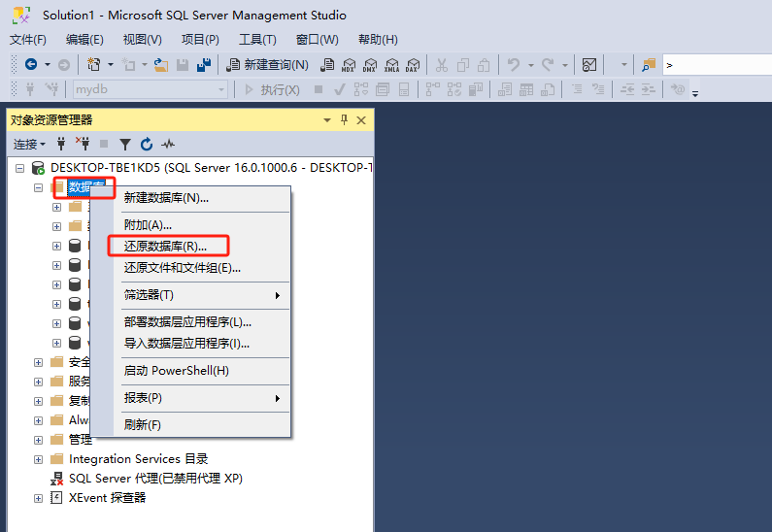The width and height of the screenshot is (772, 532).
Task: Click the 执行(X) execute button
Action: [x=272, y=89]
